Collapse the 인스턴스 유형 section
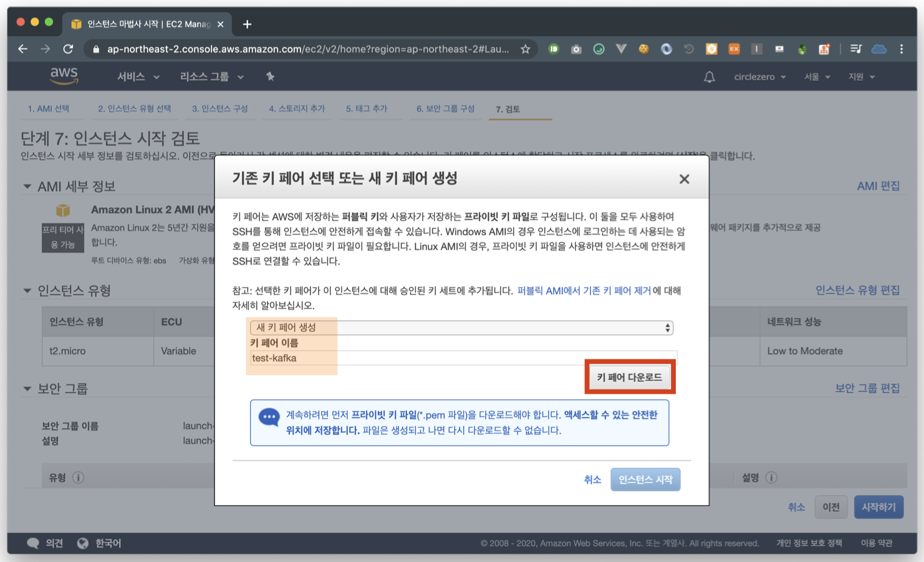The image size is (924, 562). 27,290
